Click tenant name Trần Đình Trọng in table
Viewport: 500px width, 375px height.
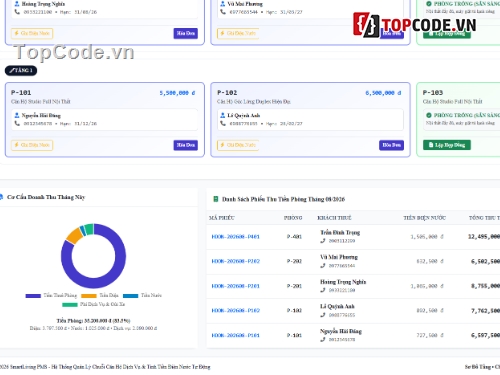click(340, 232)
